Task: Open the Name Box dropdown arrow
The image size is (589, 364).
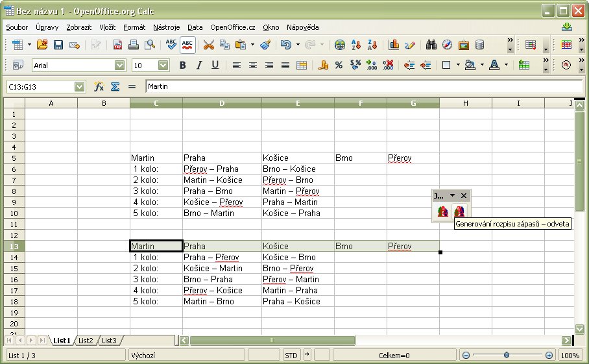Action: pos(79,87)
